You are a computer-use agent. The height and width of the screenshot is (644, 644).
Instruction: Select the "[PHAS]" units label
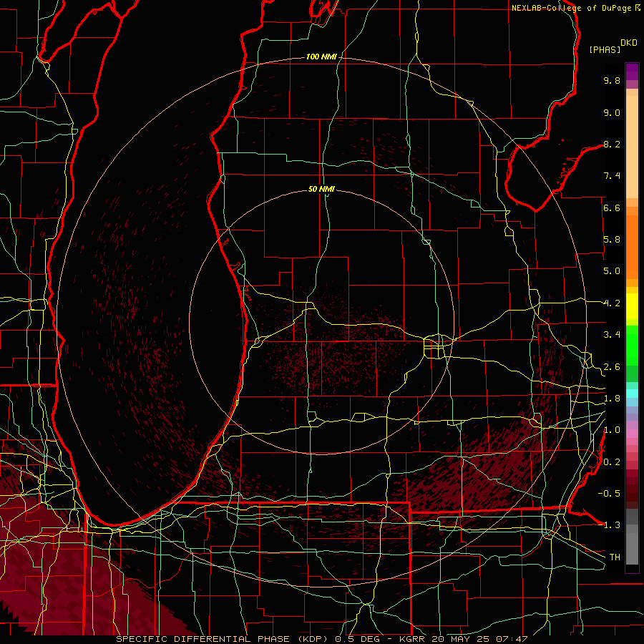pos(605,49)
